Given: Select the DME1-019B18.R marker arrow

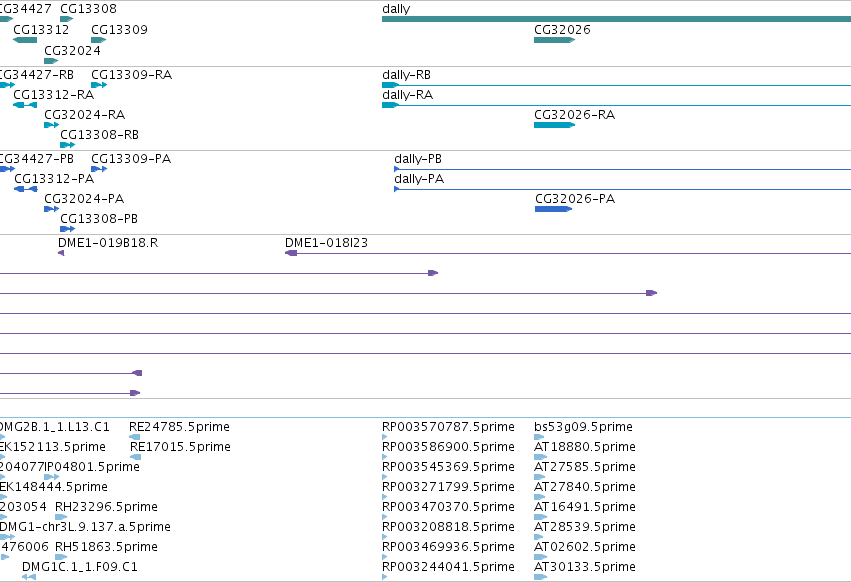Looking at the screenshot, I should click(61, 253).
